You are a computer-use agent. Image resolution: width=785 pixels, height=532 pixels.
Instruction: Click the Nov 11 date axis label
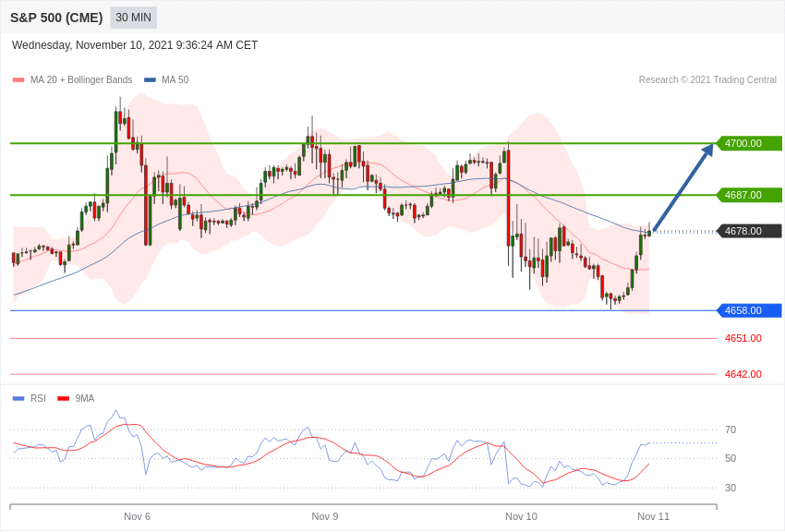tap(653, 516)
